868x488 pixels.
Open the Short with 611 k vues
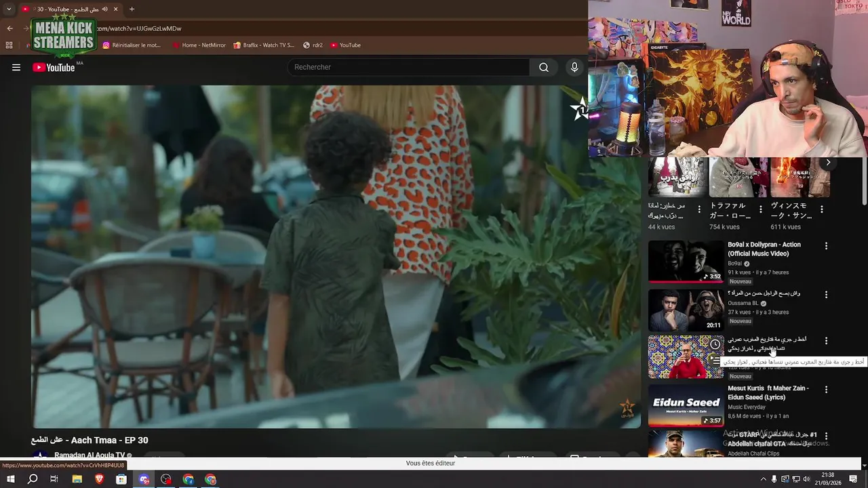[800, 177]
